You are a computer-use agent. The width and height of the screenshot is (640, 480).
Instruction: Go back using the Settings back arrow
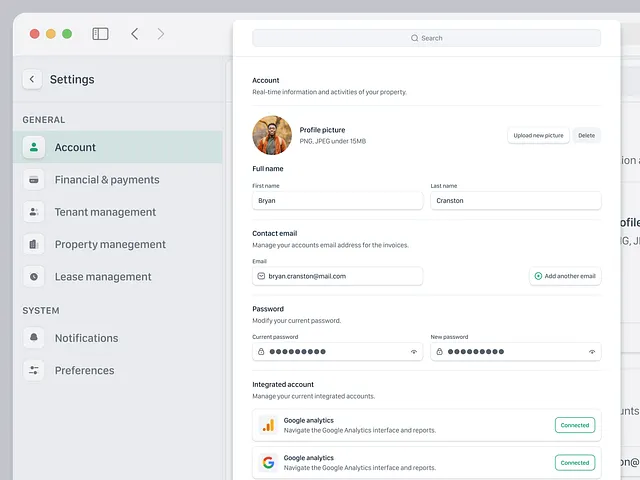click(x=32, y=79)
